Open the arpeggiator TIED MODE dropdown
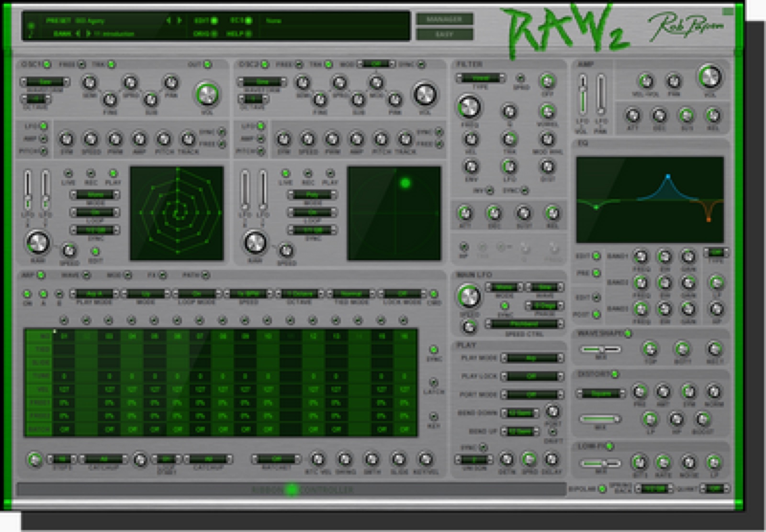The width and height of the screenshot is (766, 532). (351, 293)
